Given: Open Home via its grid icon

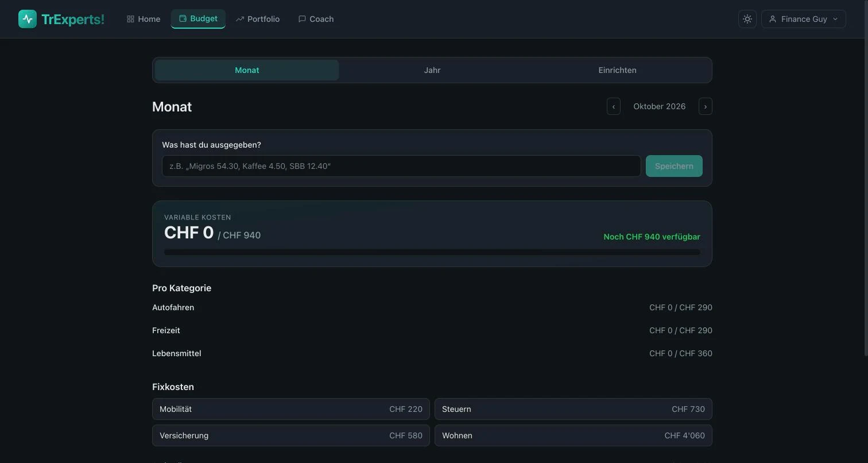Looking at the screenshot, I should 130,19.
